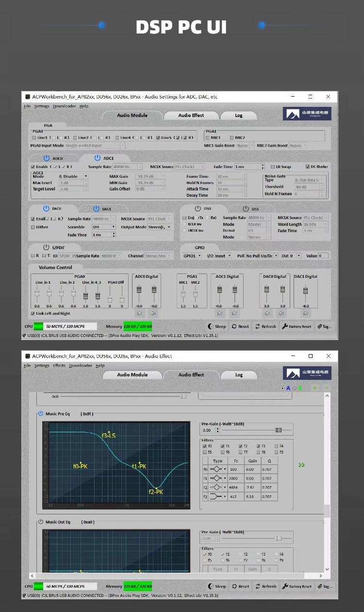364x612 pixels.
Task: Toggle the I2S0 power icon
Action: pos(197,208)
